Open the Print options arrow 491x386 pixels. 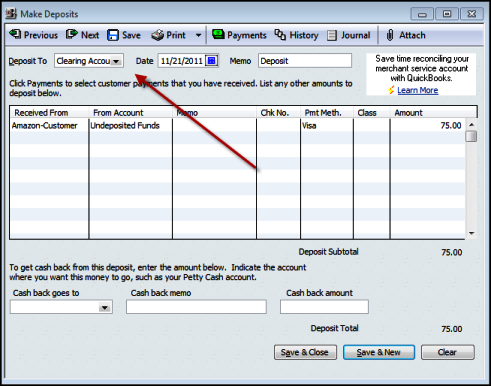[198, 35]
